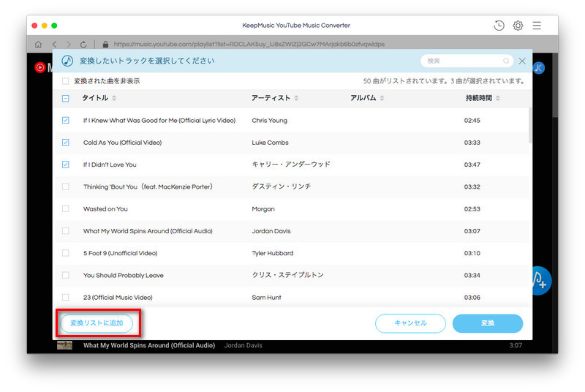Check What My World Spins Around track
The height and width of the screenshot is (392, 585).
(66, 231)
